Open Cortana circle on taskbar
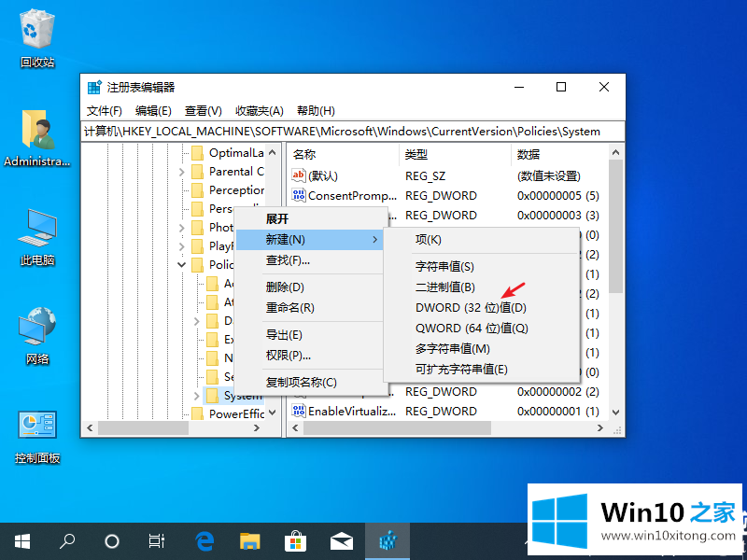The height and width of the screenshot is (560, 747). (112, 541)
